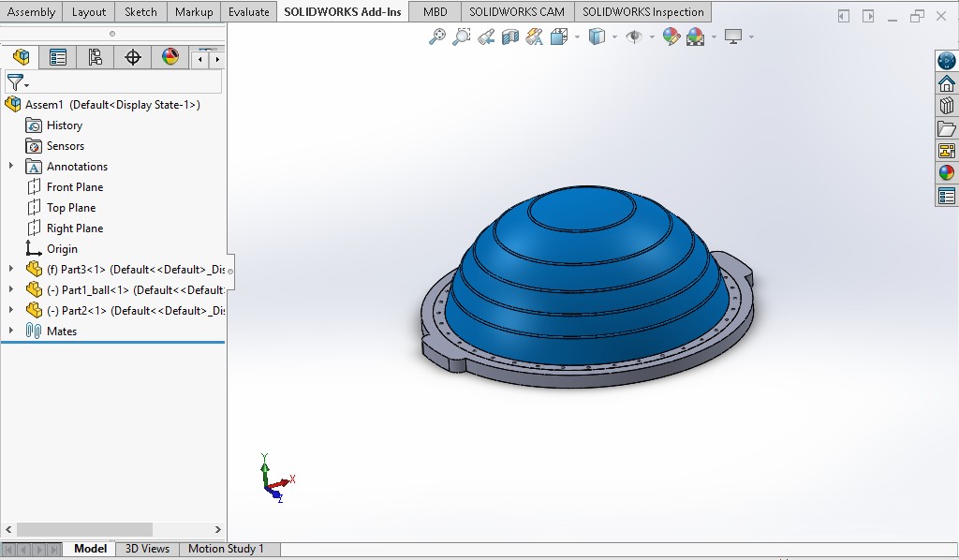Select the Previous View icon
This screenshot has width=959, height=560.
click(486, 37)
